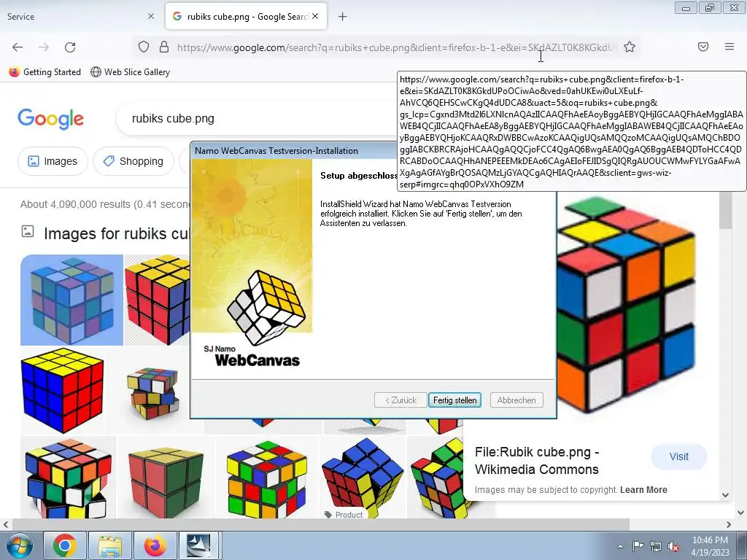The height and width of the screenshot is (560, 747).
Task: Click the Firefox forward arrow
Action: point(44,47)
